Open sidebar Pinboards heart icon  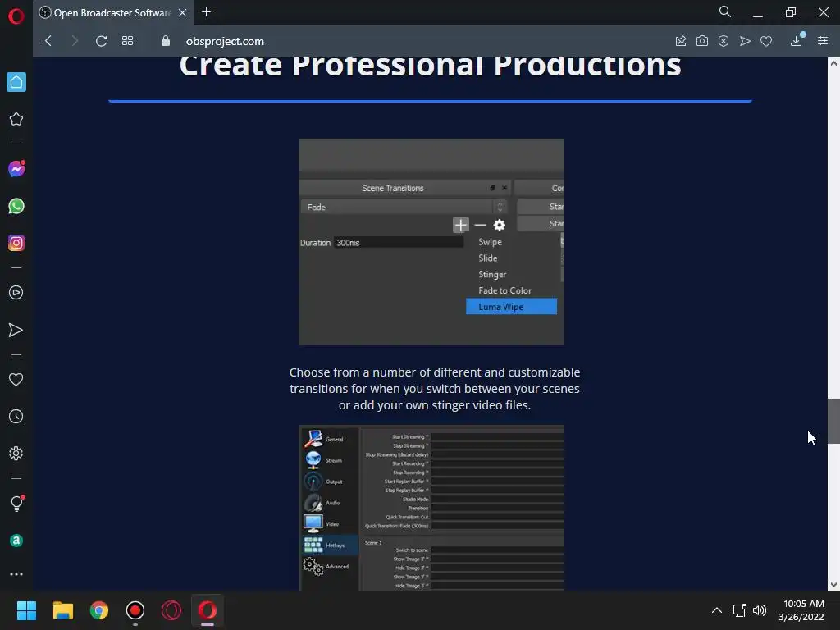pyautogui.click(x=16, y=379)
